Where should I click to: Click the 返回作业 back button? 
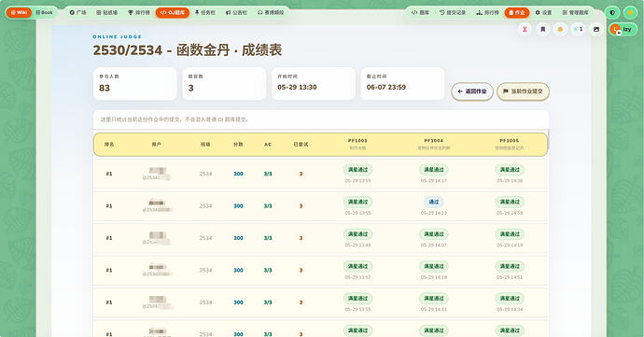tap(472, 91)
